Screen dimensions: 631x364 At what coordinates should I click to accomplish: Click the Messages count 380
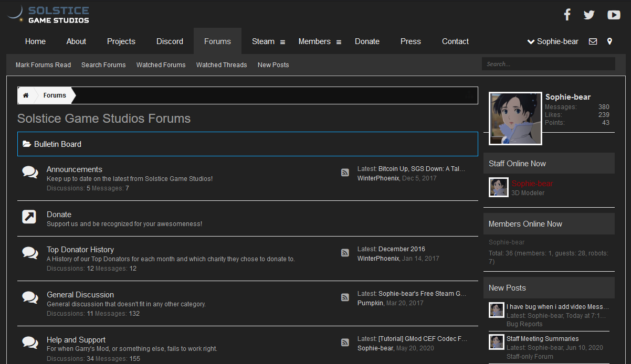click(x=604, y=107)
